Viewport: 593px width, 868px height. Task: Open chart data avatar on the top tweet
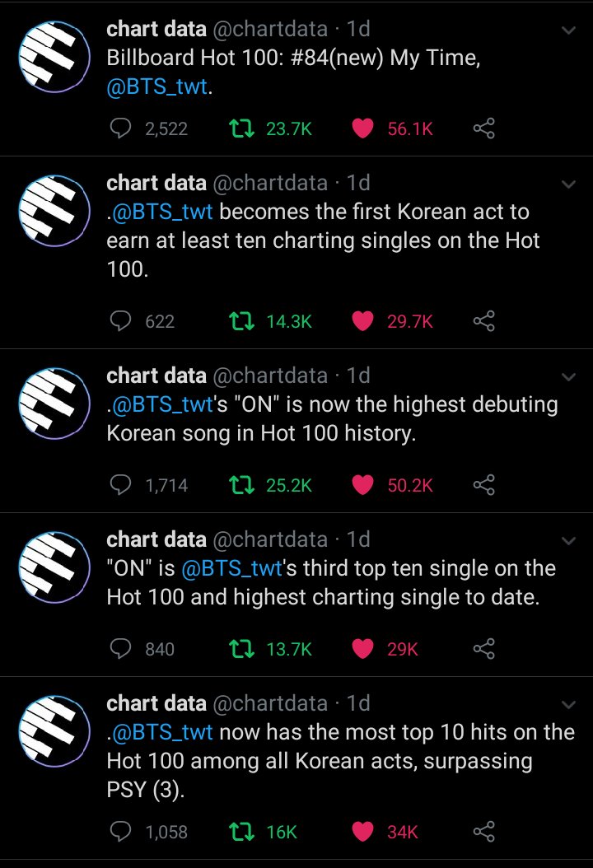(x=54, y=57)
